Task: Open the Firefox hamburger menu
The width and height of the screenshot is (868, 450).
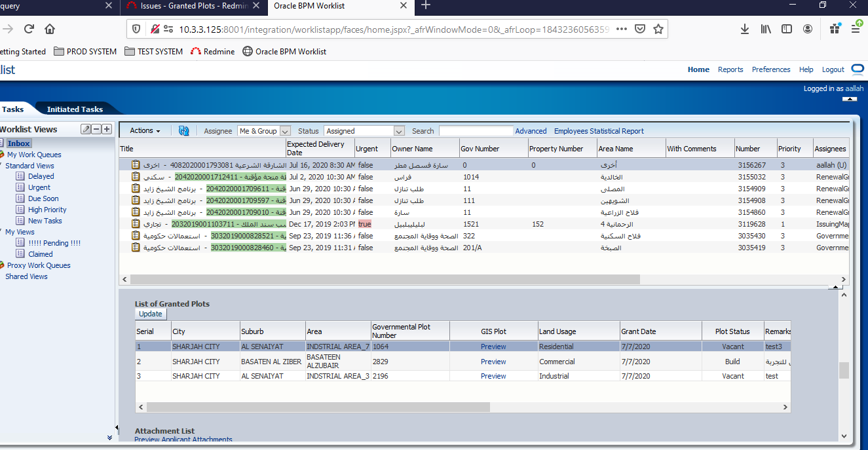Action: tap(856, 29)
